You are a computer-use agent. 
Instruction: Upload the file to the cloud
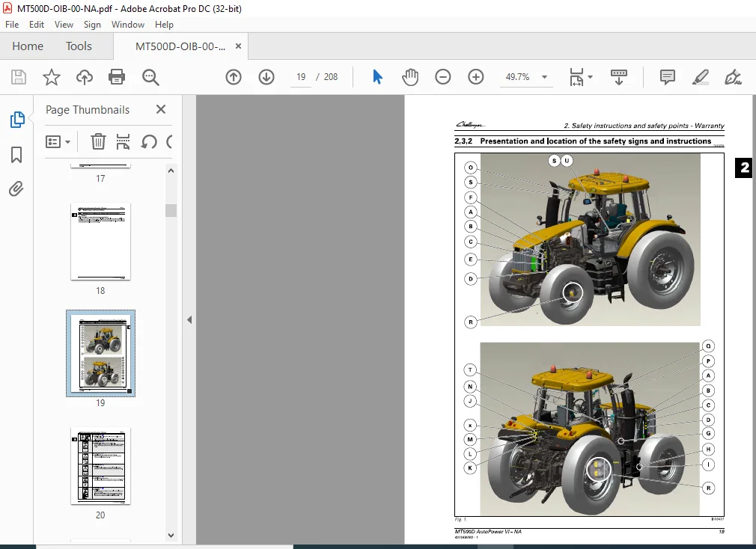click(85, 77)
